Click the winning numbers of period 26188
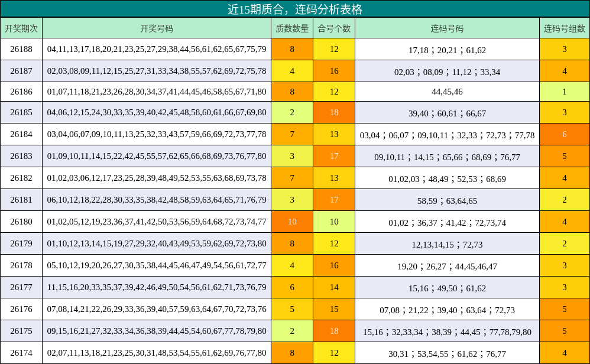This screenshot has width=590, height=364. pyautogui.click(x=157, y=49)
